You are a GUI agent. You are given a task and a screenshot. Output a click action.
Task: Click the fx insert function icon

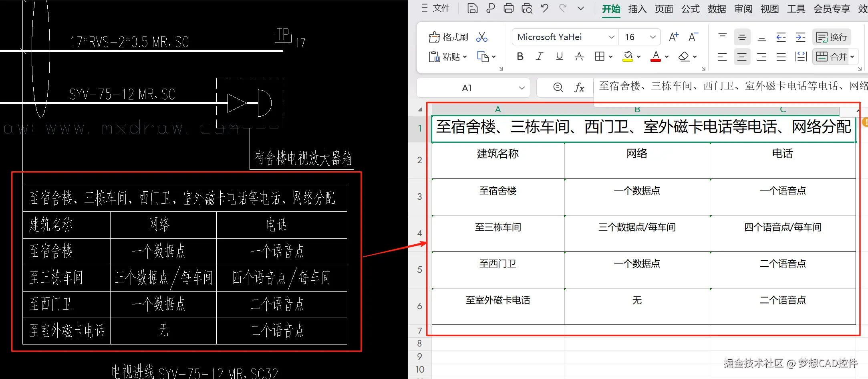point(579,87)
